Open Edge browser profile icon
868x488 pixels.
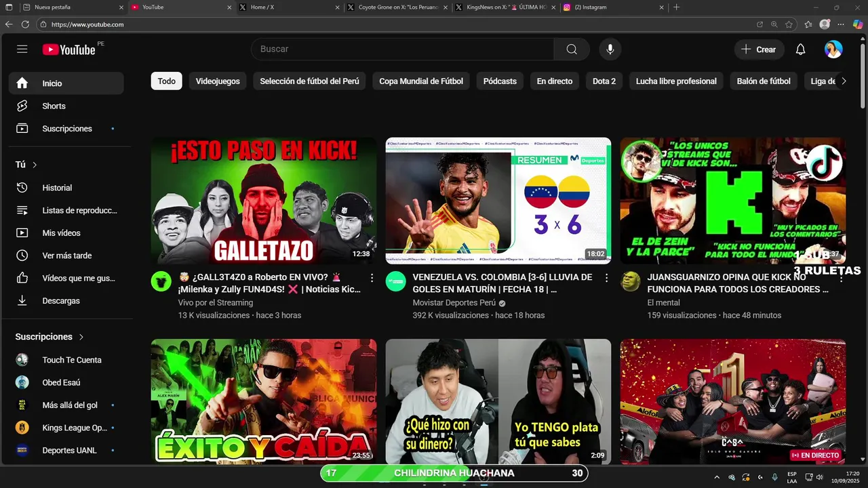[x=825, y=24]
